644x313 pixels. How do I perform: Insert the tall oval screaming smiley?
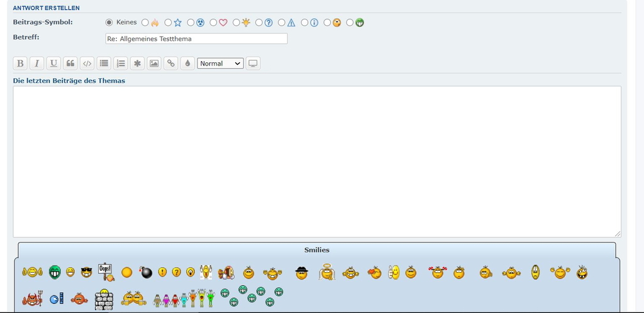tap(535, 272)
